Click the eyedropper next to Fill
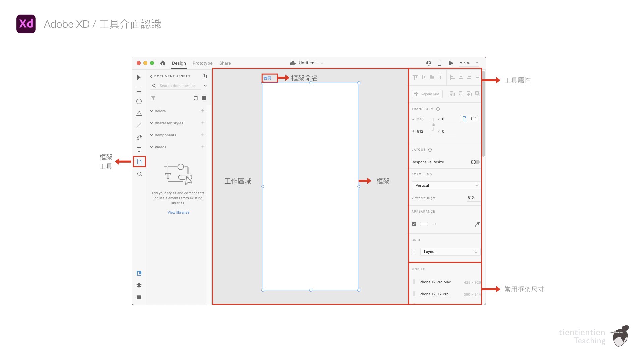The image size is (644, 362). [x=477, y=224]
